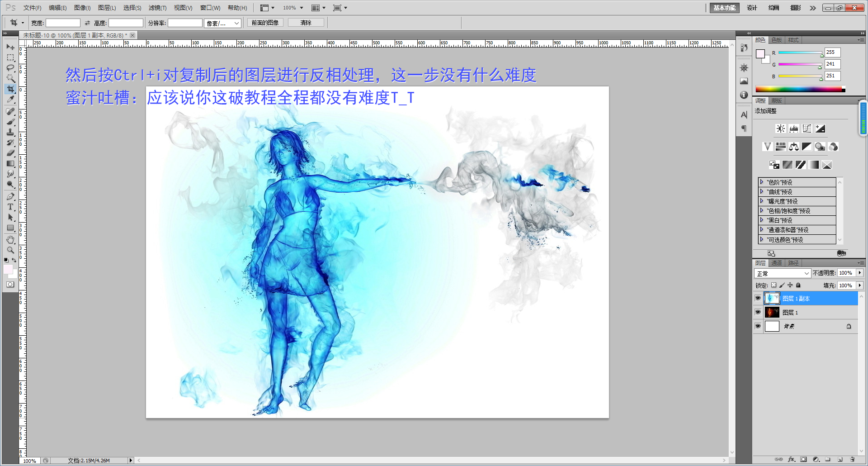Screen dimensions: 868x466
Task: Switch to the 设计 workspace
Action: [752, 8]
